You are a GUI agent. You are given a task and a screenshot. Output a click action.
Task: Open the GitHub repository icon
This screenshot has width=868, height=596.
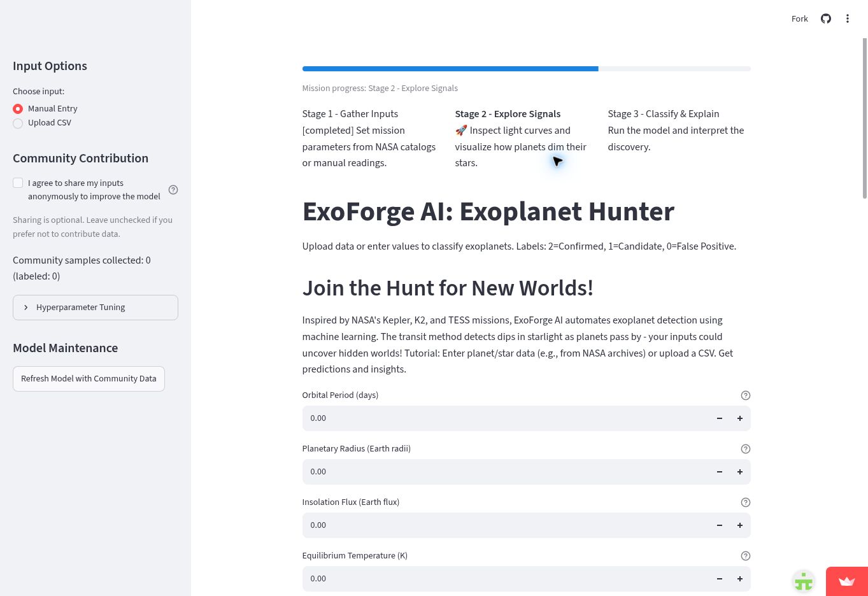[826, 18]
